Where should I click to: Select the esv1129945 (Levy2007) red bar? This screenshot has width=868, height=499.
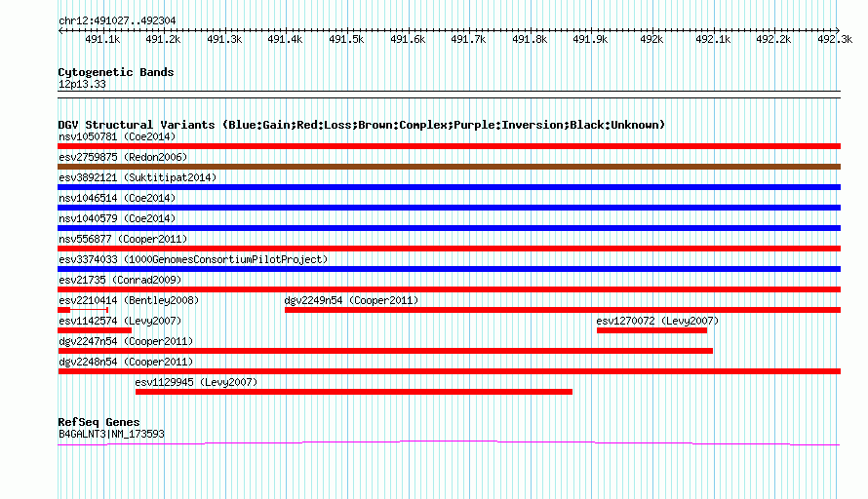click(354, 392)
